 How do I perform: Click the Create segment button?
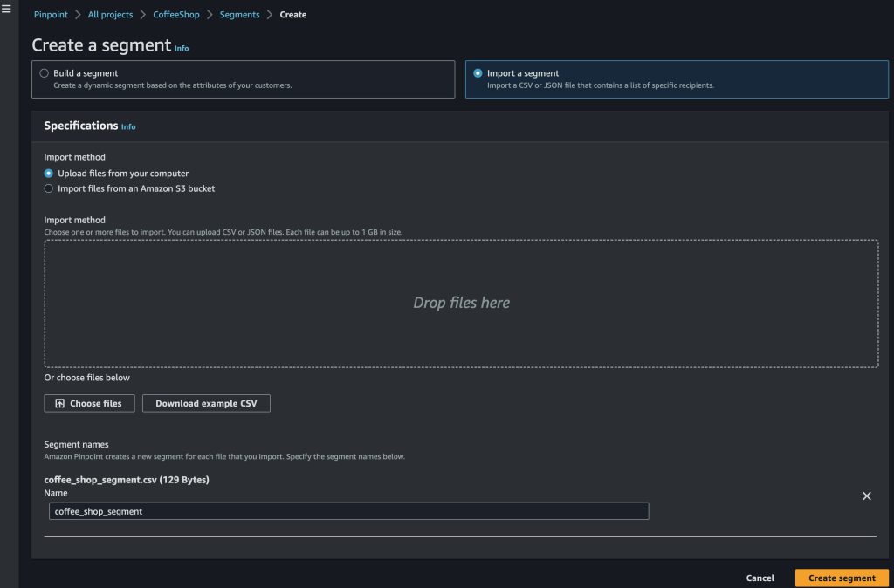pyautogui.click(x=842, y=578)
